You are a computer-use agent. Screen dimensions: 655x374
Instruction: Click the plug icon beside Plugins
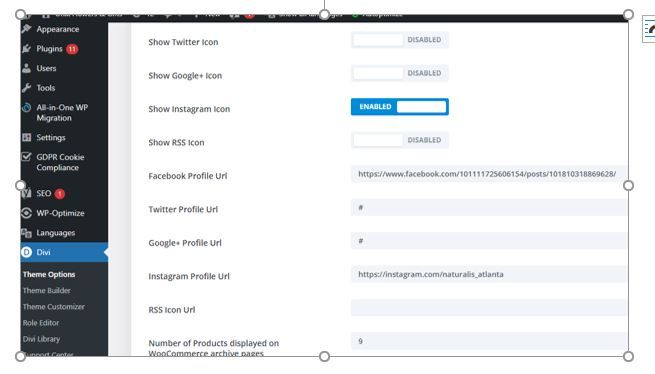coord(27,49)
